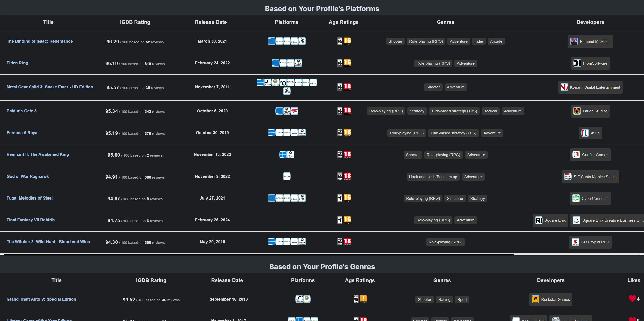Viewport: 644px width, 321px height.
Task: Click the Switch platform icon for Persona 5 Royal
Action: point(294,133)
